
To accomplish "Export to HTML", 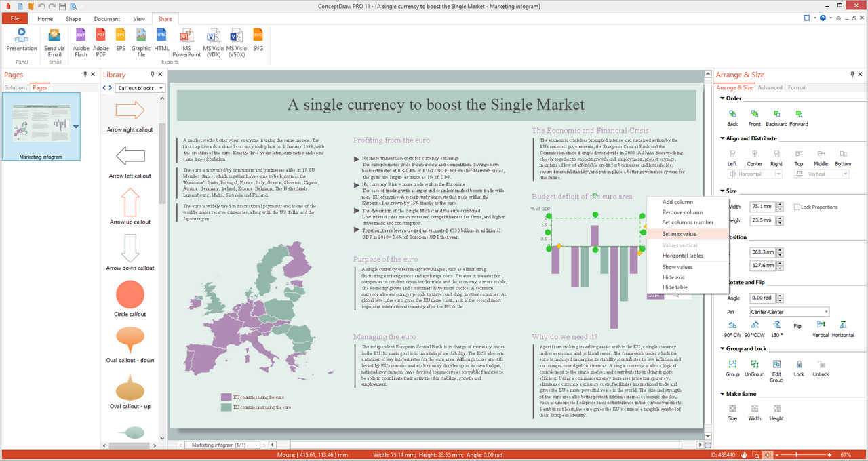I will click(x=161, y=39).
